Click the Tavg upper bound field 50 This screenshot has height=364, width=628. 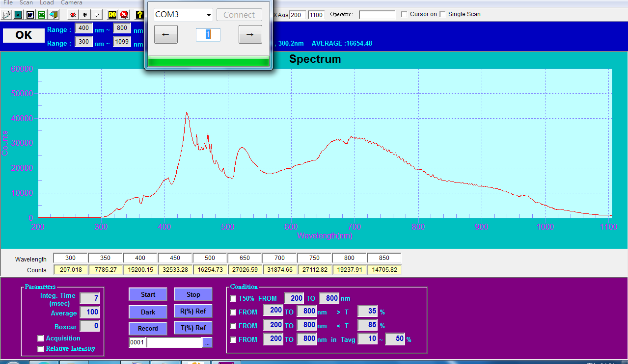click(x=395, y=339)
